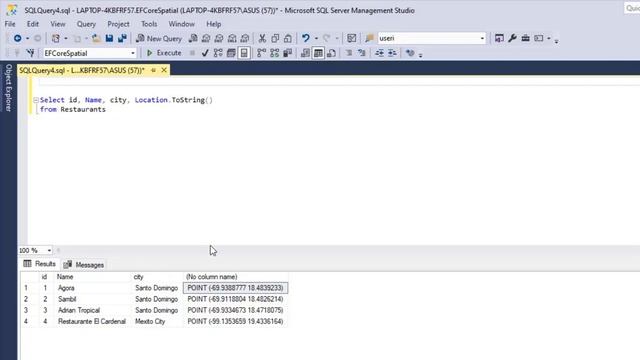Open the Project menu
Screen dimensions: 640x360
tap(118, 24)
